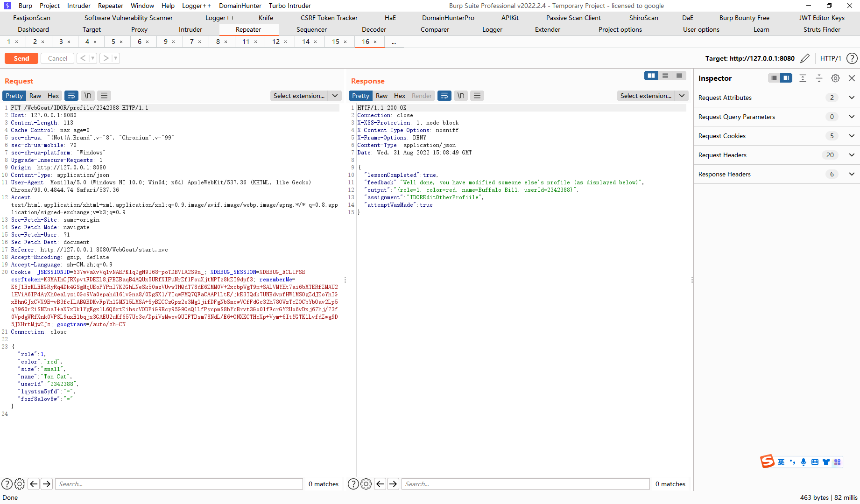Select combined tab layout icon
Screen dimensions: 860x504
coord(679,76)
